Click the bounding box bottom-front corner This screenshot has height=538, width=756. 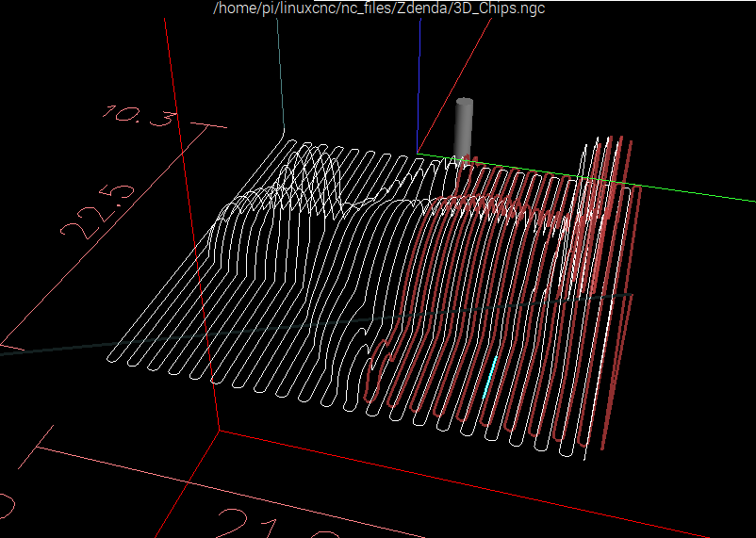[x=220, y=431]
